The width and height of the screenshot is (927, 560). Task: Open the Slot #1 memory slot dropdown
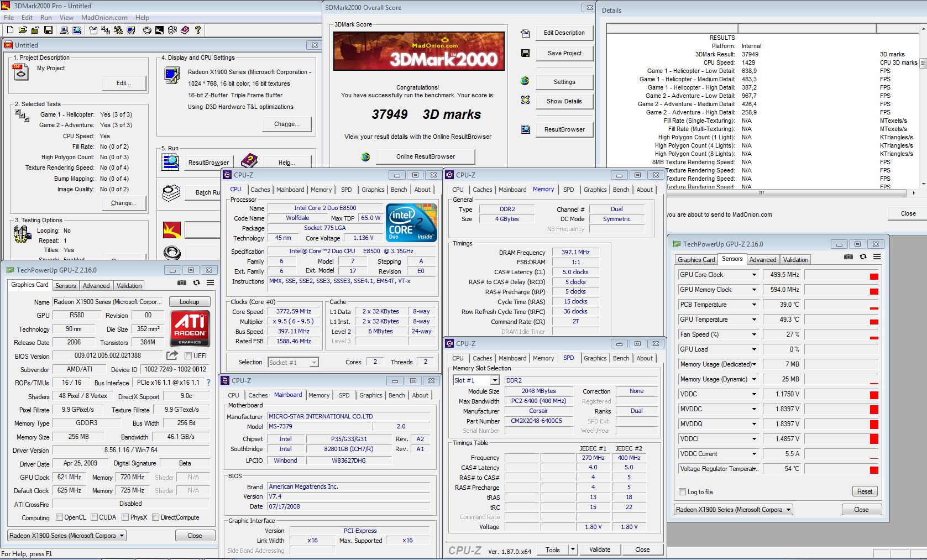[476, 380]
